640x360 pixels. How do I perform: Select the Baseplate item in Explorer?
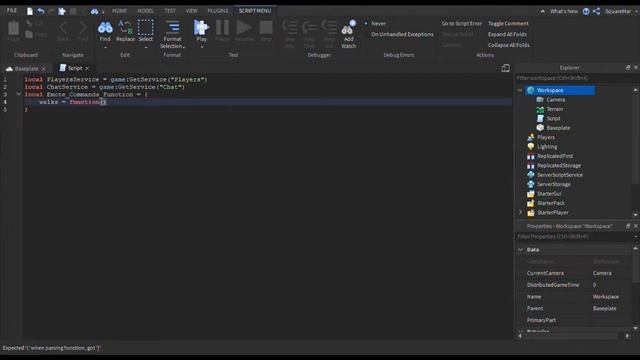point(558,128)
